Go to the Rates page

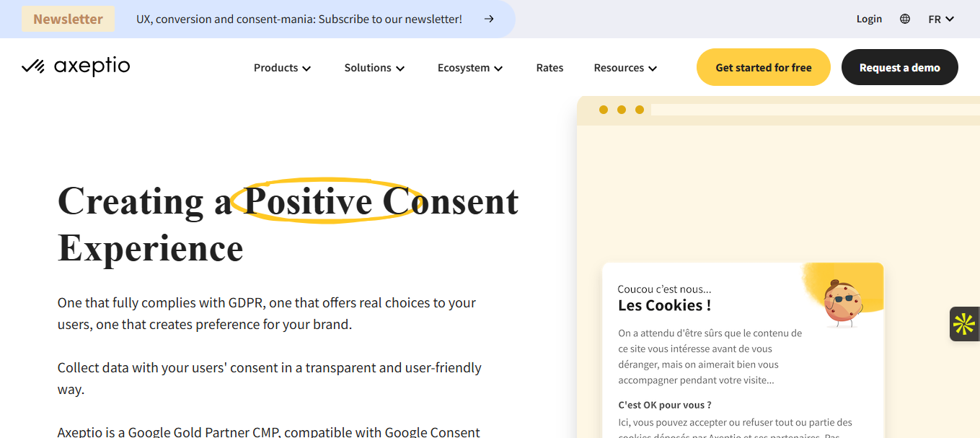(549, 68)
